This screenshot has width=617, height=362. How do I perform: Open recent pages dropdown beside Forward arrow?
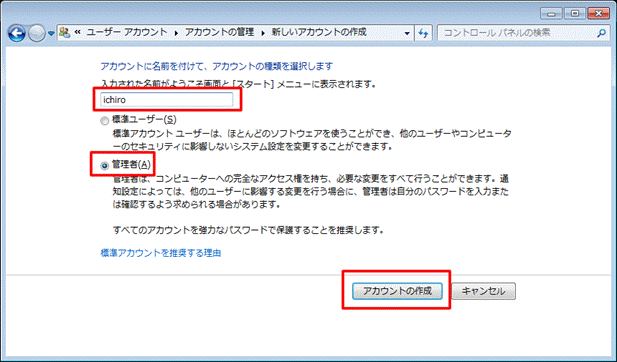[51, 33]
